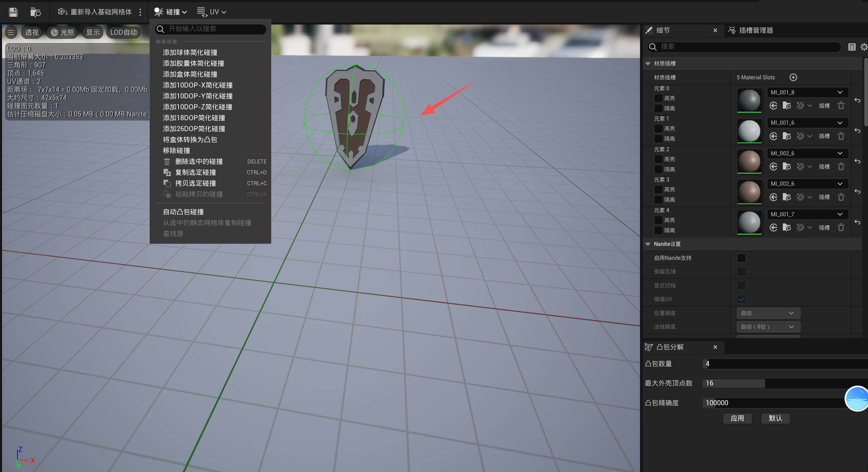The width and height of the screenshot is (868, 472).
Task: Click the add material slot plus icon
Action: tap(793, 77)
